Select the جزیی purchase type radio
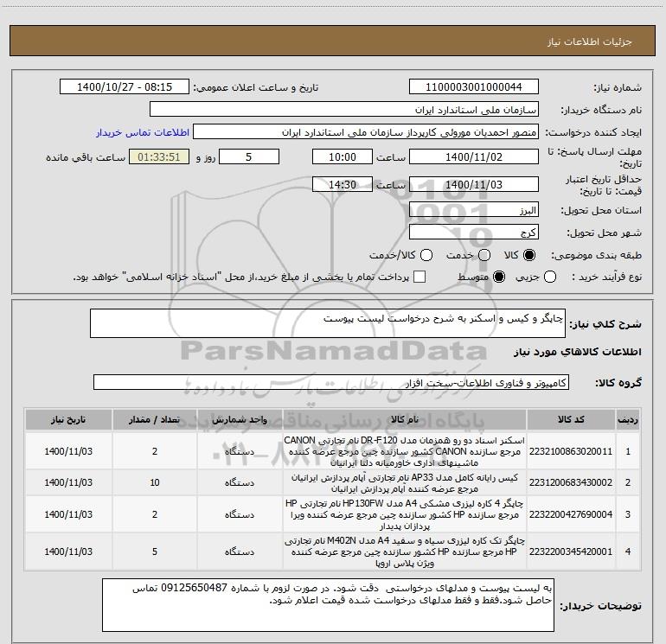Image resolution: width=666 pixels, height=644 pixels. coord(550,277)
